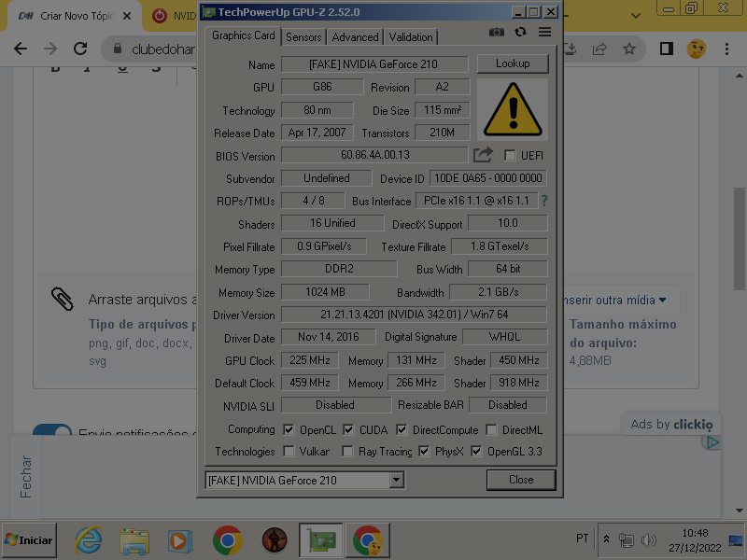Click the Driver Version field
Image resolution: width=747 pixels, height=560 pixels.
(414, 315)
